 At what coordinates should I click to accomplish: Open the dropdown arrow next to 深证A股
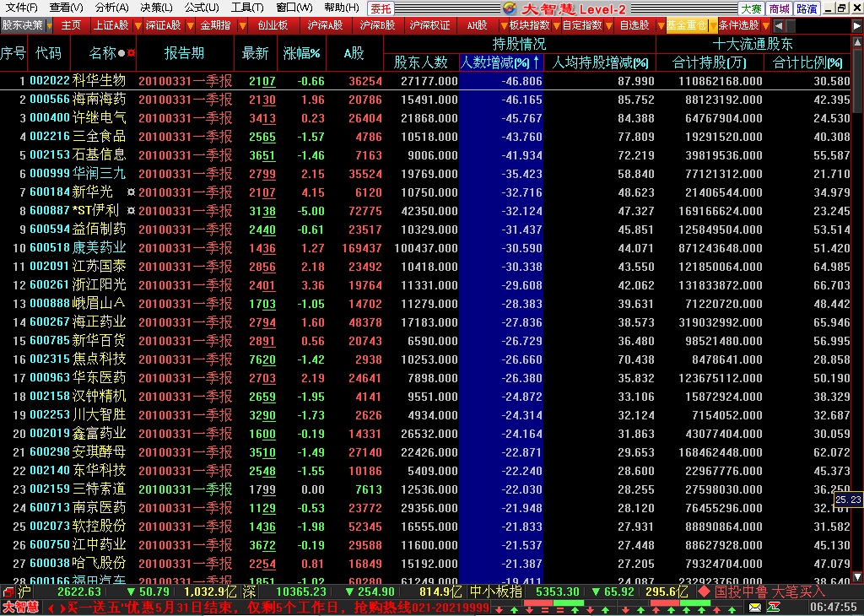click(x=190, y=26)
